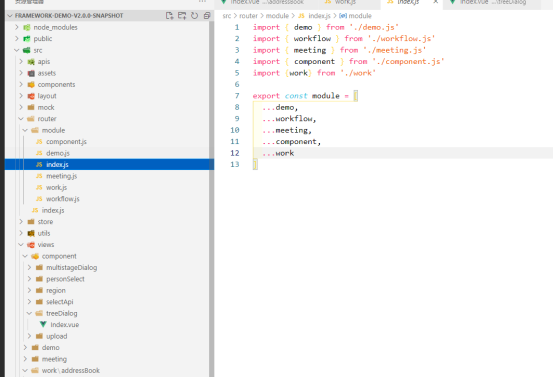Click the router breadcrumb segment

click(x=249, y=16)
